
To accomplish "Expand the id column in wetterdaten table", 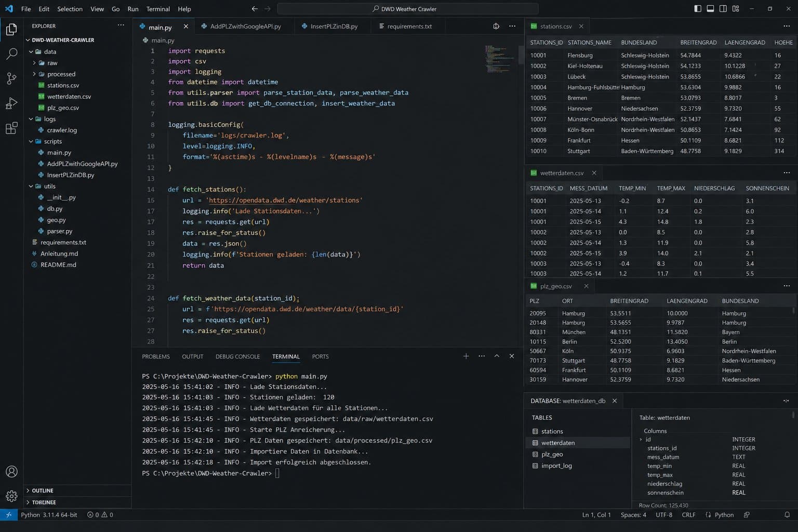I will tap(641, 440).
